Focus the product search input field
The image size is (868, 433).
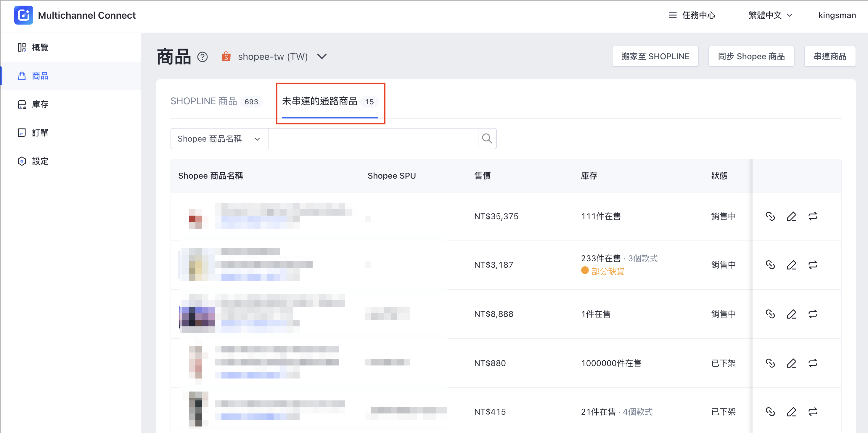pyautogui.click(x=373, y=139)
